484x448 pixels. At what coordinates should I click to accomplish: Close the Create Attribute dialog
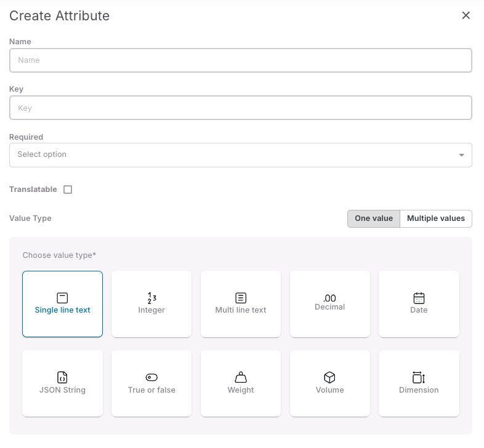pyautogui.click(x=466, y=15)
